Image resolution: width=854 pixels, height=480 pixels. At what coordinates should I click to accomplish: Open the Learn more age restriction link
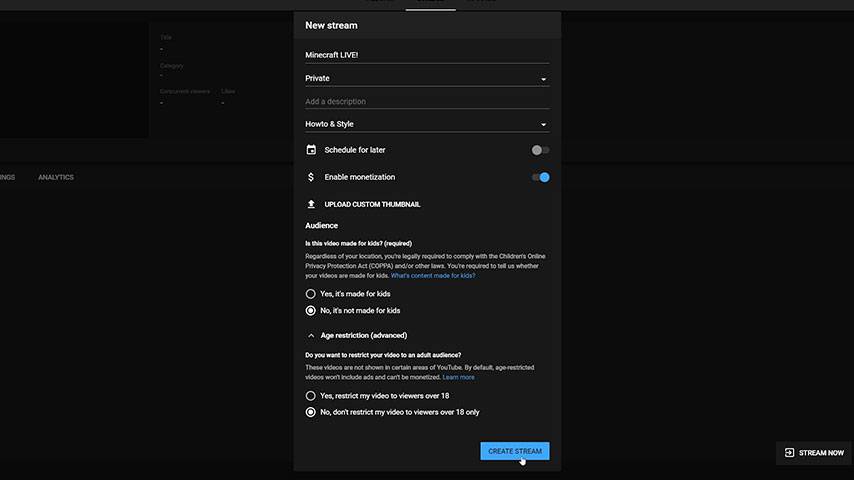tap(458, 377)
